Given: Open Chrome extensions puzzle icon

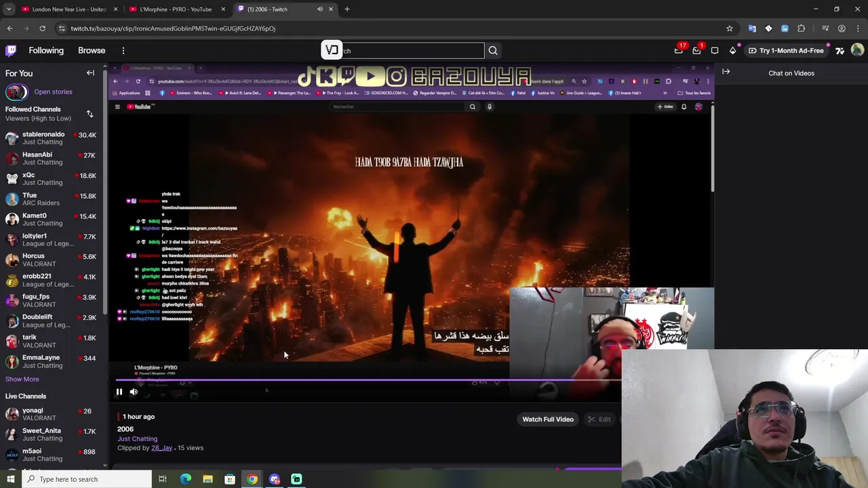Looking at the screenshot, I should pos(802,28).
